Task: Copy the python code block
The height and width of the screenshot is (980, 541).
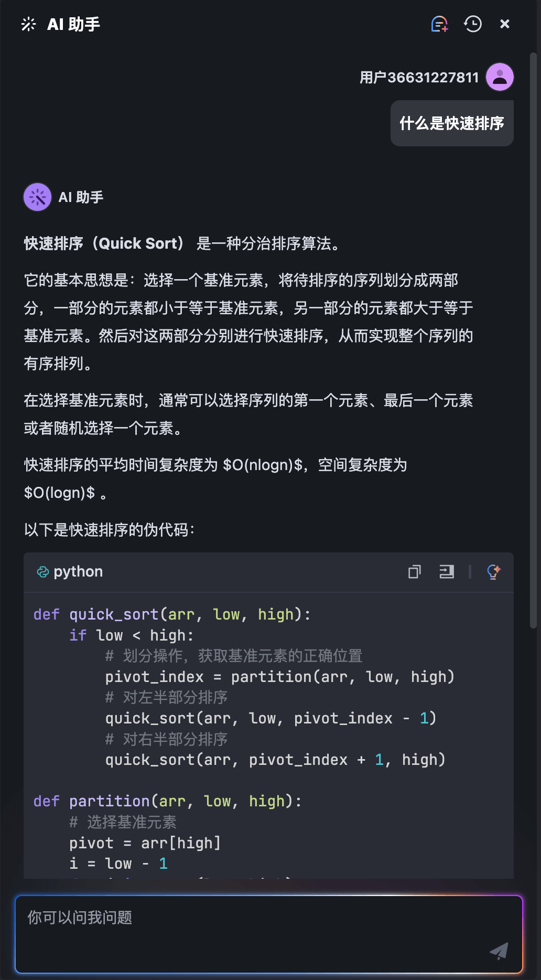Action: pos(414,571)
